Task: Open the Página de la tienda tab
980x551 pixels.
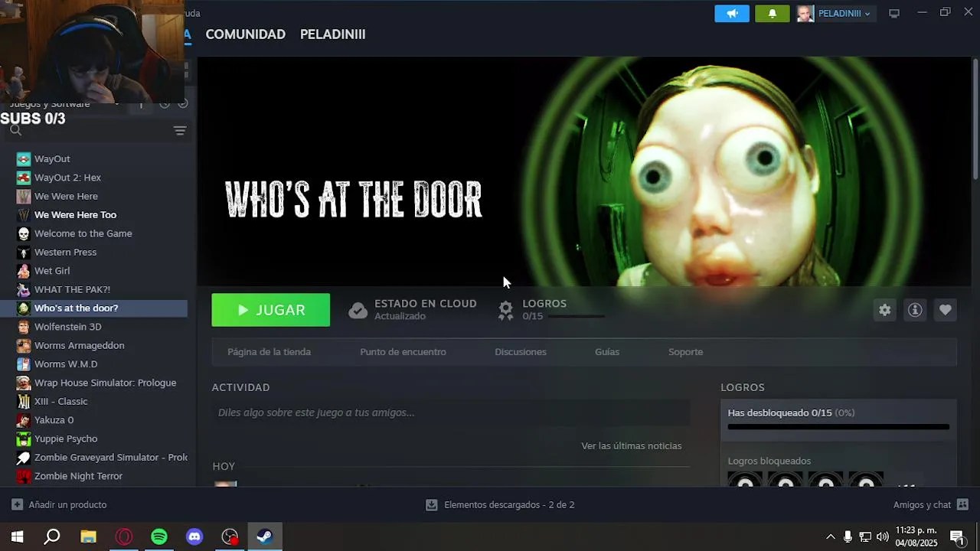Action: pyautogui.click(x=269, y=352)
